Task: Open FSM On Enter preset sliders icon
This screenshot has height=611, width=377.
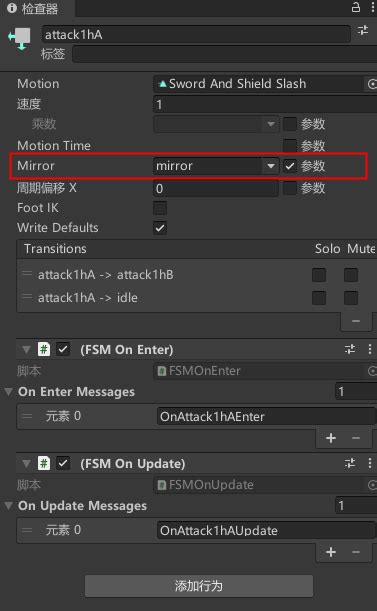Action: point(350,349)
